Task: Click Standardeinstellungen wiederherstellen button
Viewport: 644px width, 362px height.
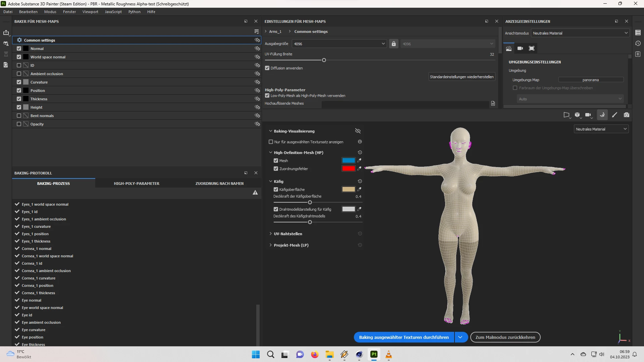Action: coord(462,77)
